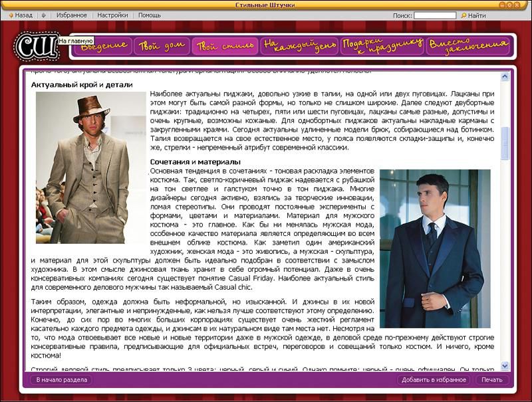The height and width of the screenshot is (402, 532).
Task: Click in the Поиск search field
Action: tap(435, 15)
